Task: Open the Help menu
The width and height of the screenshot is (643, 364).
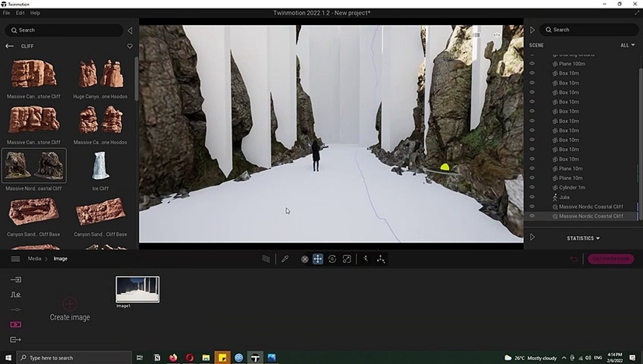Action: click(35, 13)
